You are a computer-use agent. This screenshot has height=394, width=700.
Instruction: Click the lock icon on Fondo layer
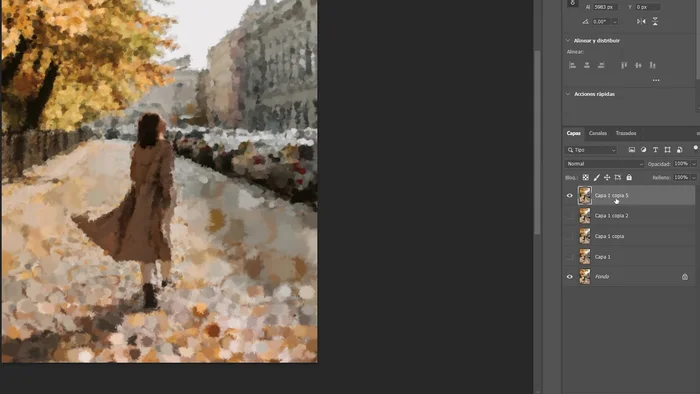tap(685, 277)
